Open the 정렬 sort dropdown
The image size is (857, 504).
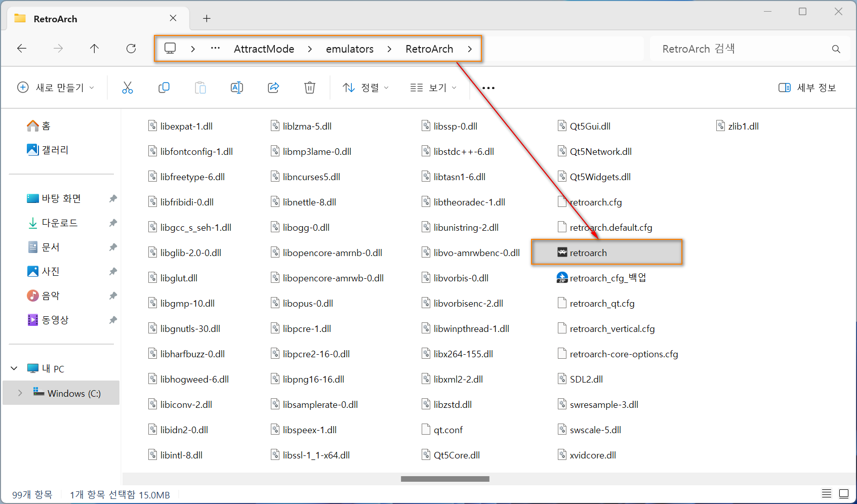[365, 88]
